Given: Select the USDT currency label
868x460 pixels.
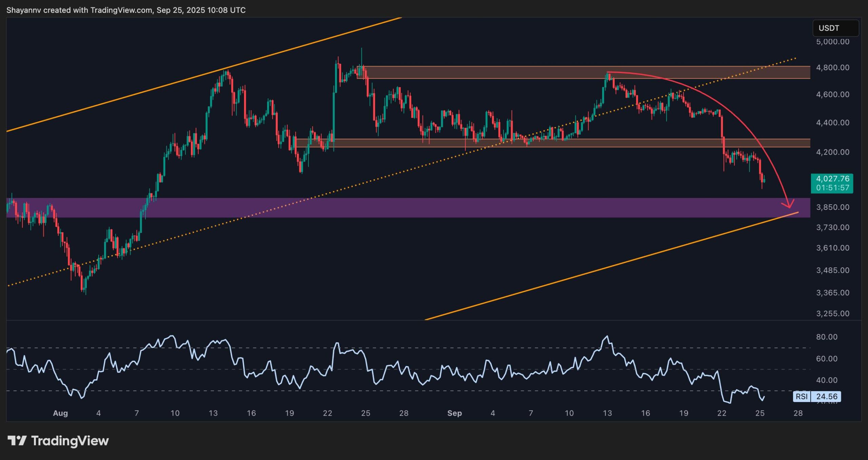Looking at the screenshot, I should pyautogui.click(x=829, y=28).
